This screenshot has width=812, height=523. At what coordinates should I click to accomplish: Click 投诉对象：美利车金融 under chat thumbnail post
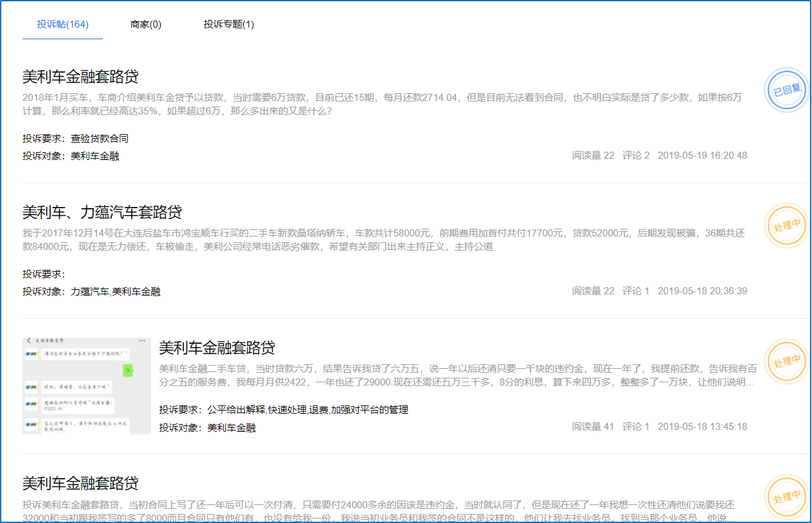point(207,427)
